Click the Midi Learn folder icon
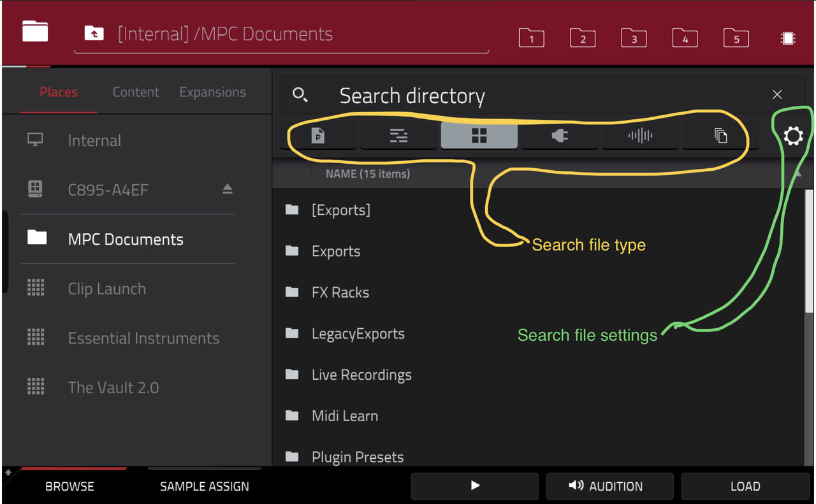The height and width of the screenshot is (504, 816). click(x=292, y=415)
